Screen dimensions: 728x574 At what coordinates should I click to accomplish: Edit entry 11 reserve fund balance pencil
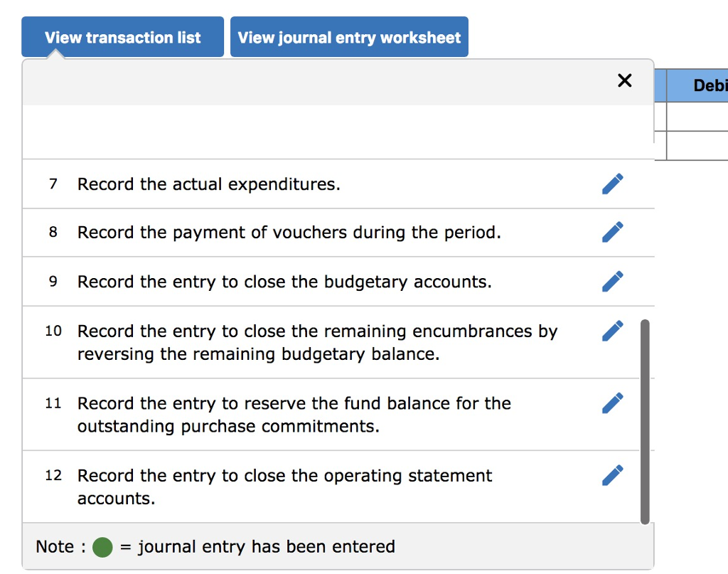612,403
